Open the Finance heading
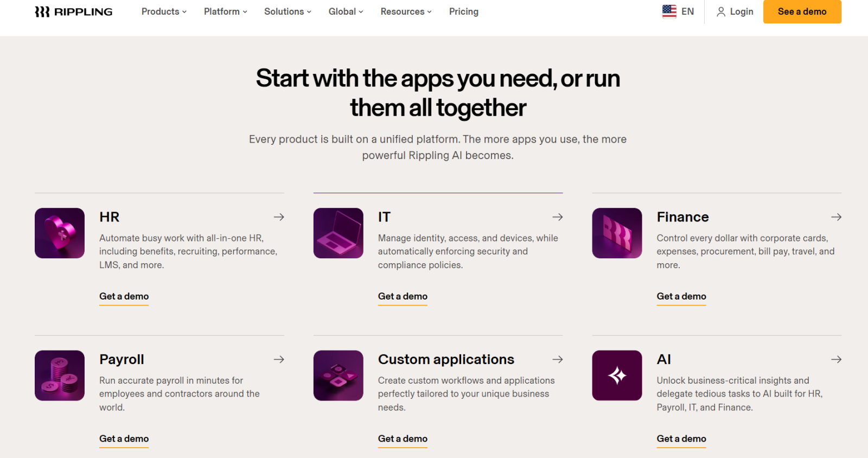The height and width of the screenshot is (458, 868). 682,217
